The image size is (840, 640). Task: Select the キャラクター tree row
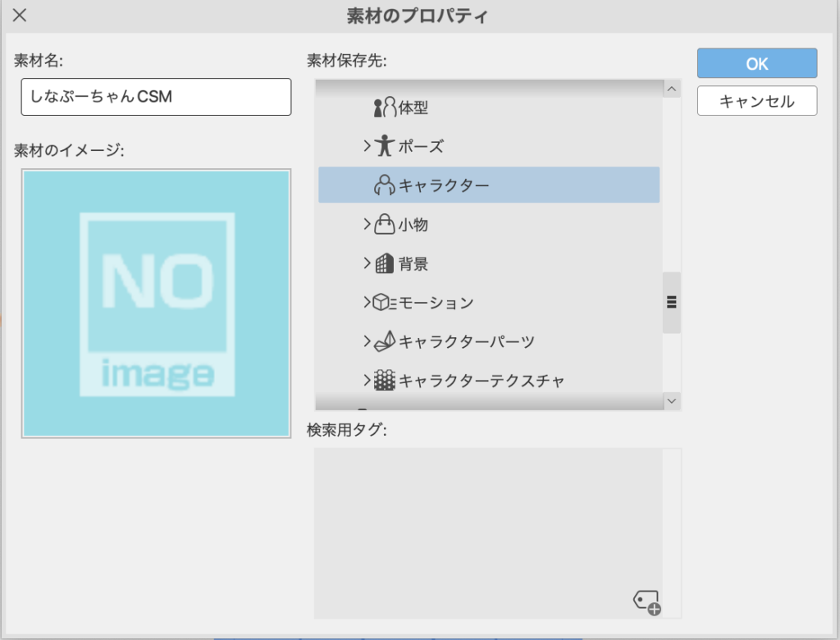489,185
